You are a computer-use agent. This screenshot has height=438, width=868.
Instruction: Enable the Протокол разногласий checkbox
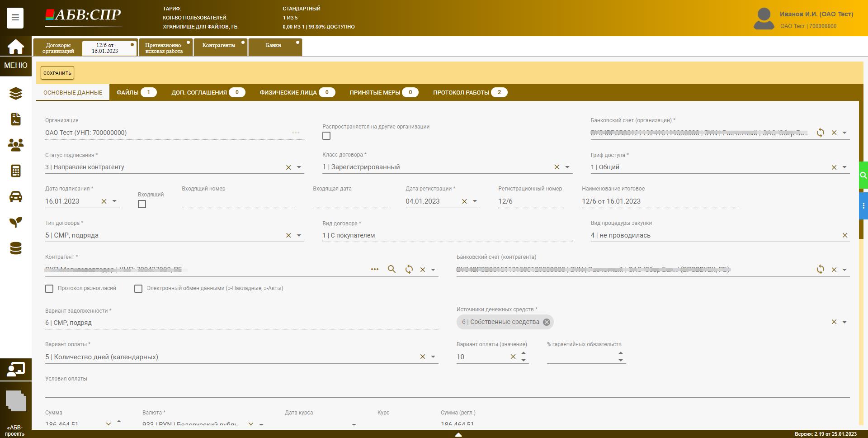[49, 289]
